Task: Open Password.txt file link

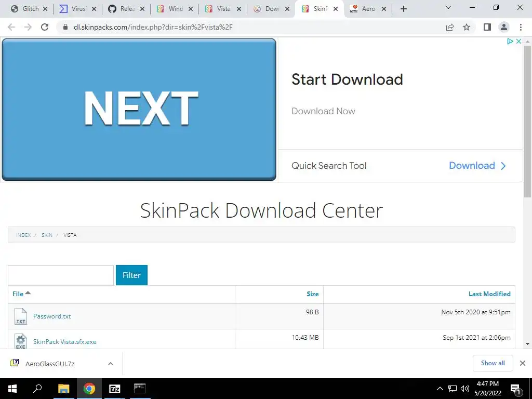Action: pos(52,316)
